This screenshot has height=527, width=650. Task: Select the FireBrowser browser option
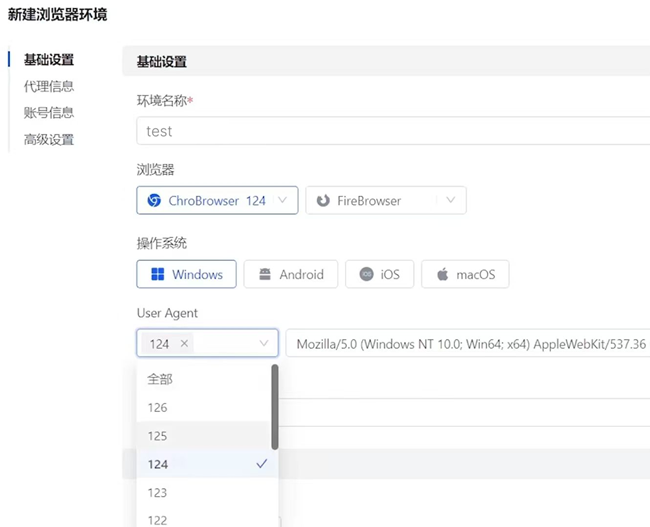[x=386, y=200]
